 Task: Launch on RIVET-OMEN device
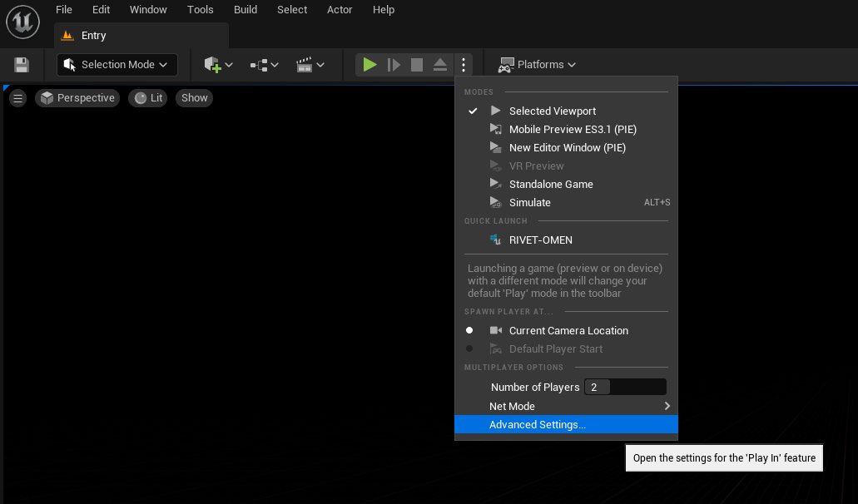541,240
